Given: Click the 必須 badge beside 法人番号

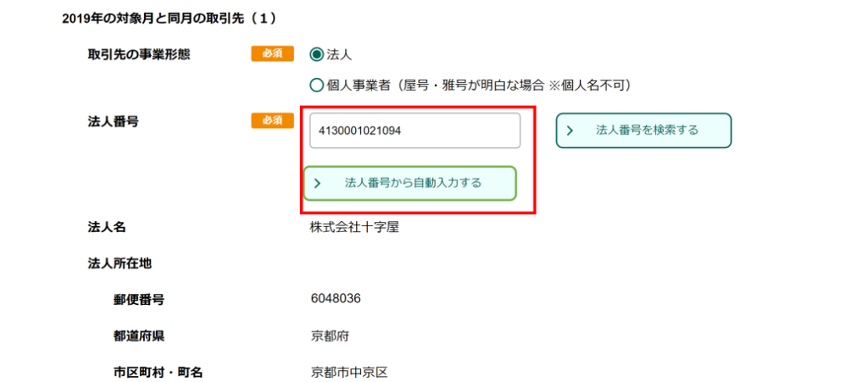Looking at the screenshot, I should (x=272, y=120).
